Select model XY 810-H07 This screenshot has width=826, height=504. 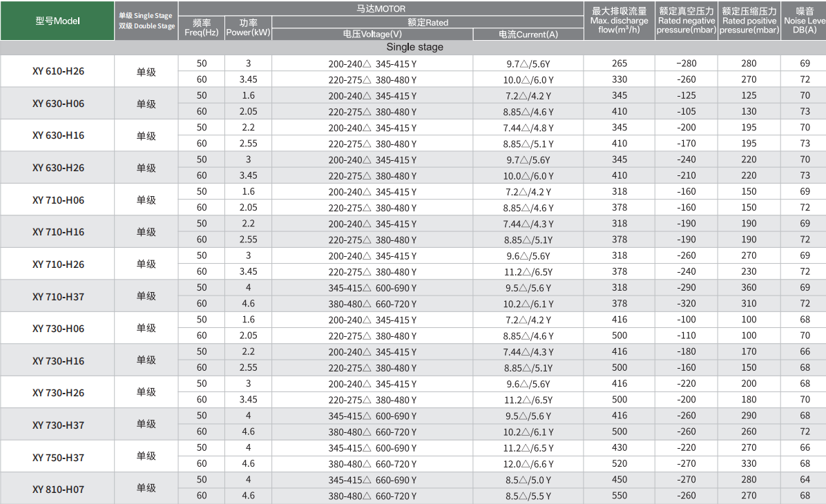coord(58,490)
